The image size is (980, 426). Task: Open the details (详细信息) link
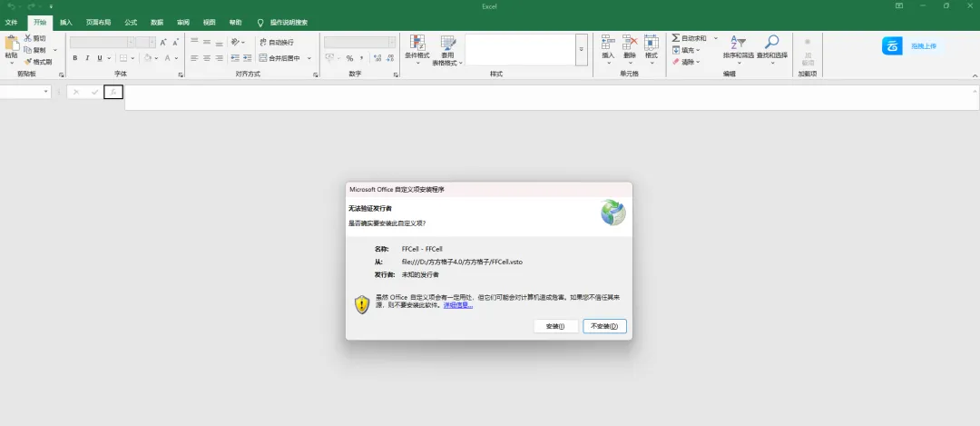(x=458, y=305)
